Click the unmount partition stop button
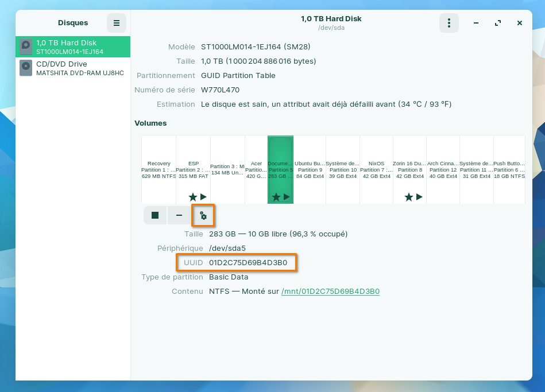This screenshot has width=545, height=392. [x=155, y=215]
